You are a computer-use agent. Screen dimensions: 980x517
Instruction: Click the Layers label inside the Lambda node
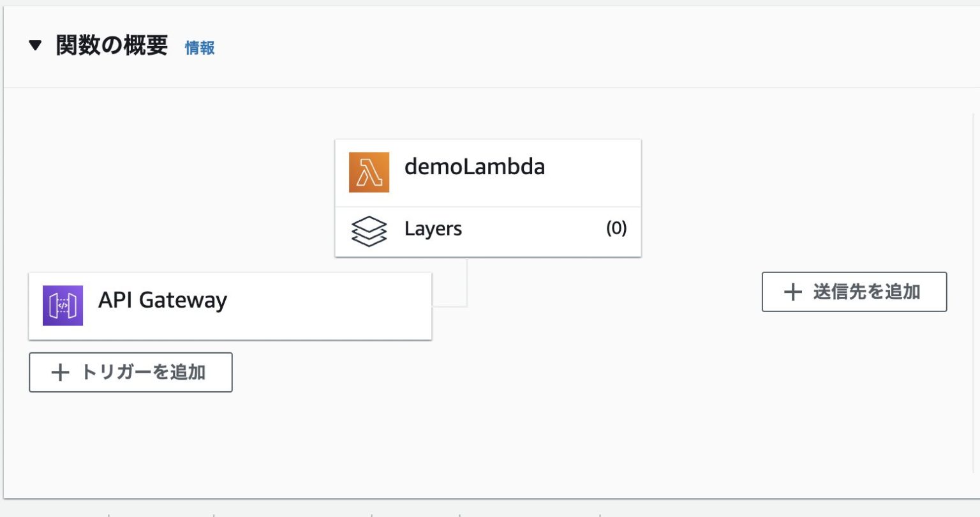pyautogui.click(x=433, y=229)
